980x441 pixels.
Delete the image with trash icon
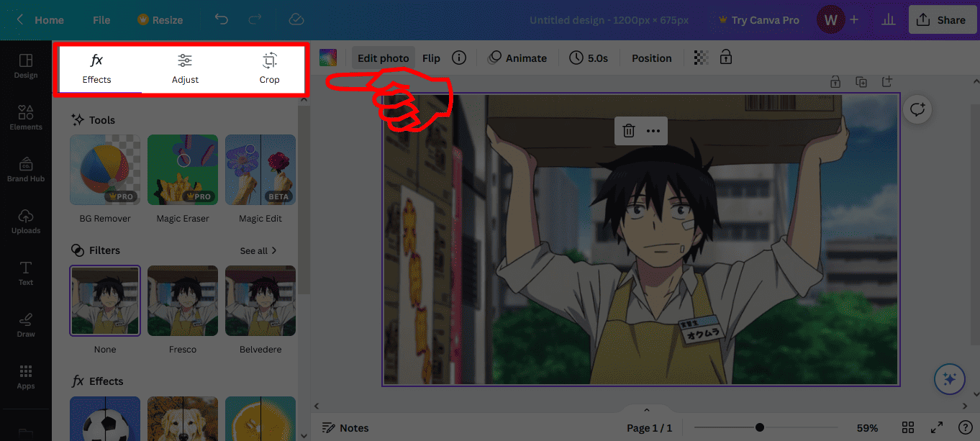coord(629,131)
